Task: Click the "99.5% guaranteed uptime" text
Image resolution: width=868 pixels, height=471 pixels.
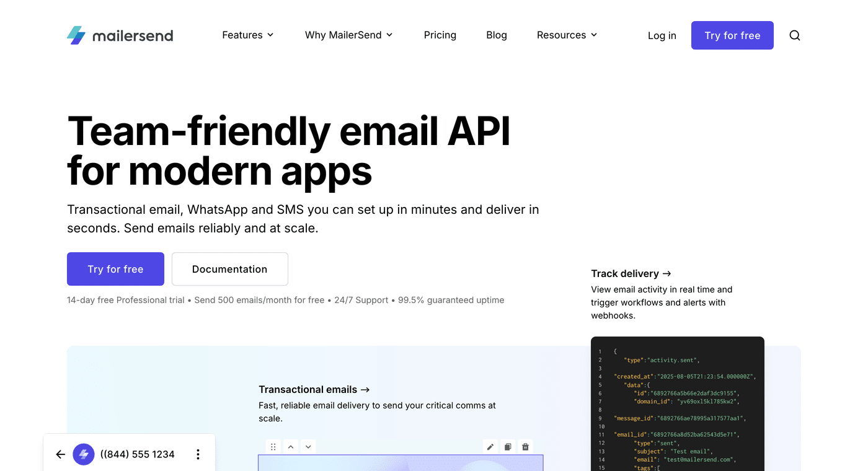Action: [x=451, y=300]
